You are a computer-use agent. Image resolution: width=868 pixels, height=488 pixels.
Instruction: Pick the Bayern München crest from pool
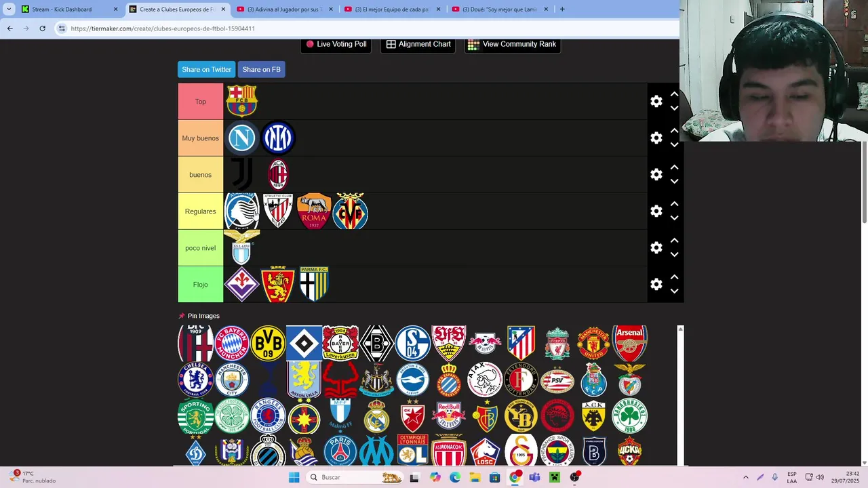232,343
